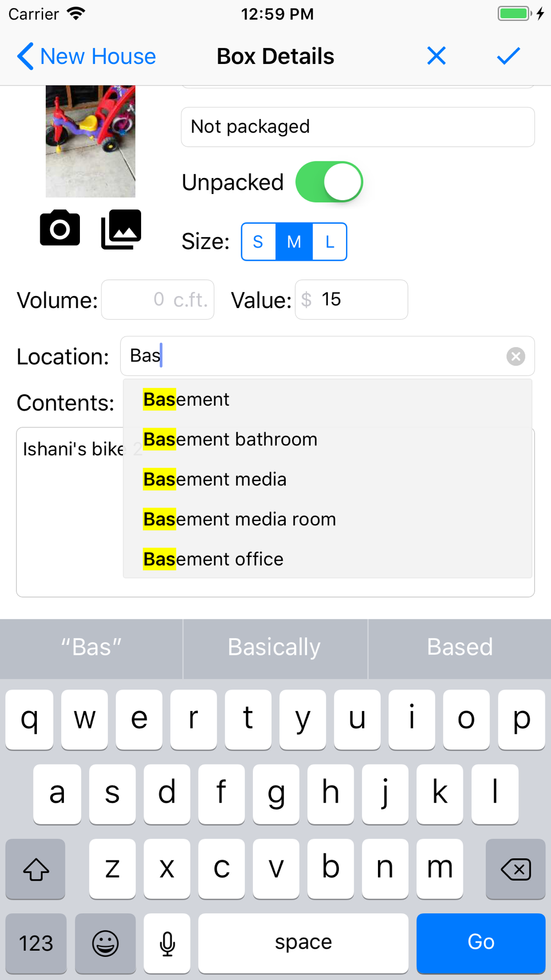Screen dimensions: 551x980
Task: Go back to New House
Action: [87, 56]
